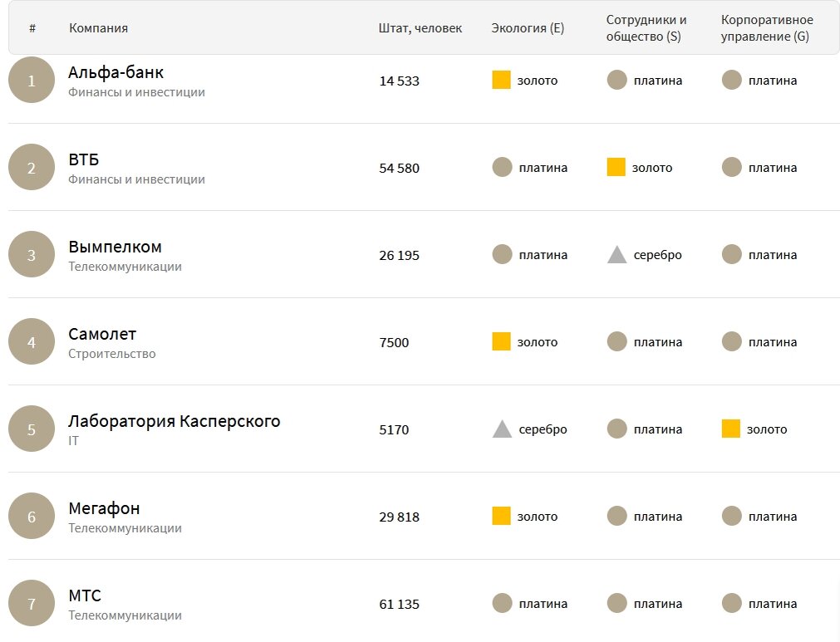Click ВТБ's platinum circle in Экология
Viewport: 840px width, 642px height.
point(502,167)
